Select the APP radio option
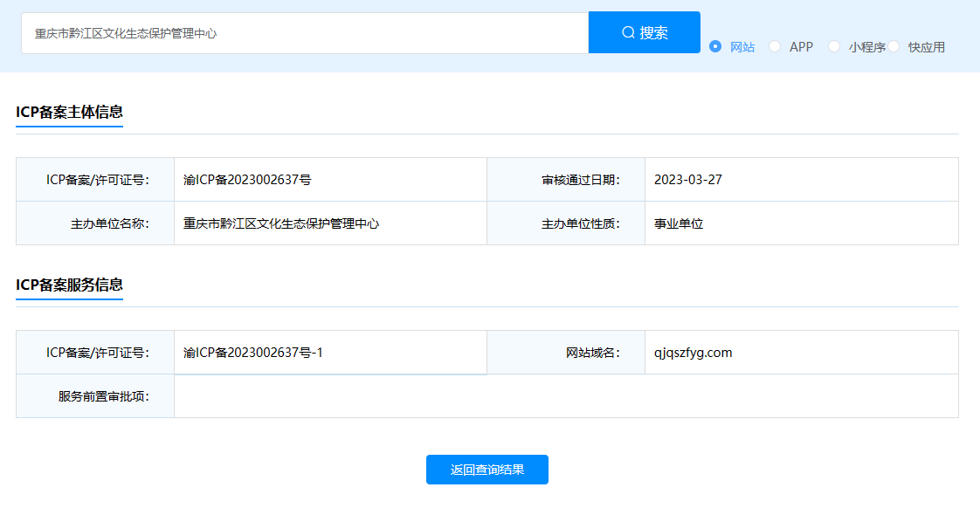The image size is (980, 515). (x=775, y=47)
